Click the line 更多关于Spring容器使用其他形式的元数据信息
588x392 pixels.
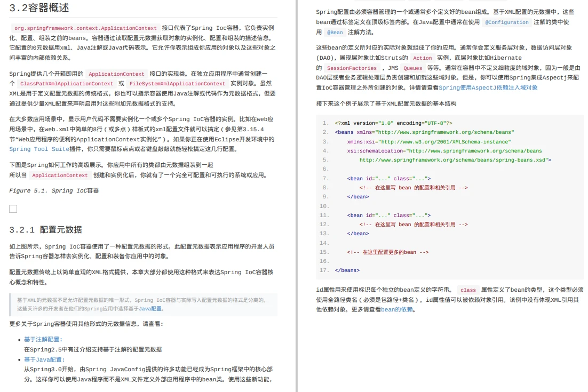pos(86,324)
